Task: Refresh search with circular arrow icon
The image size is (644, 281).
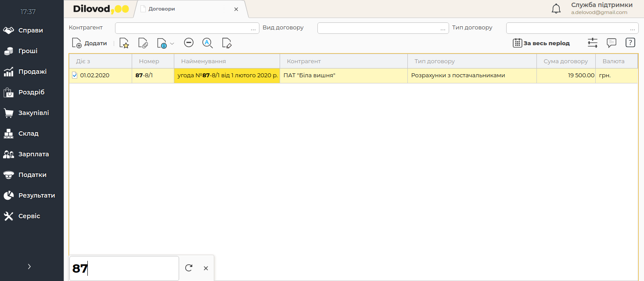Action: click(x=189, y=268)
